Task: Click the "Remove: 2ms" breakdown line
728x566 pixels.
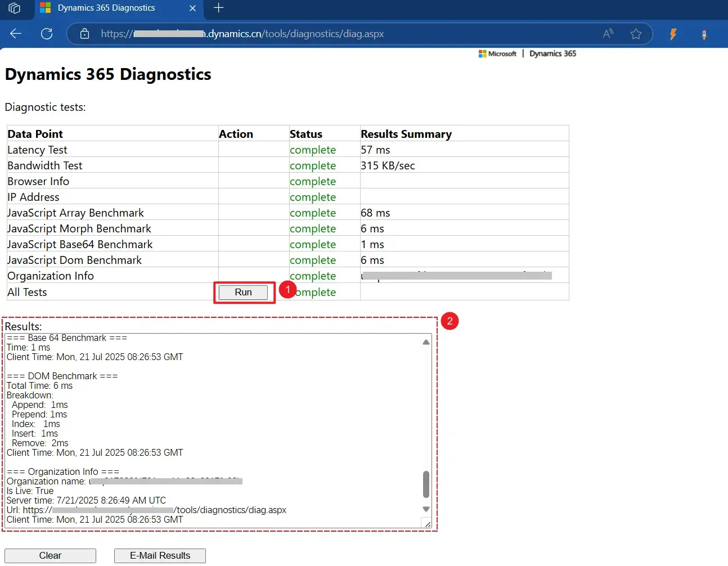Action: tap(40, 443)
